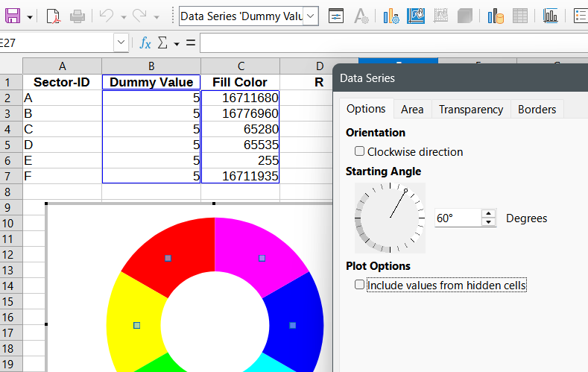This screenshot has height=372, width=588.
Task: Click the Data Table icon in toolbar
Action: coord(520,16)
